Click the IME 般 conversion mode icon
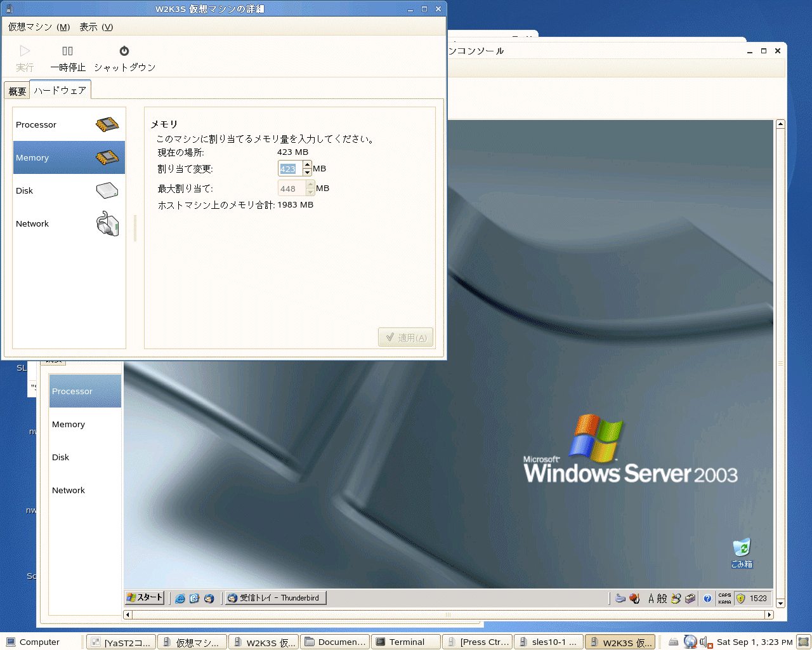Screen dimensions: 812x650 point(662,598)
